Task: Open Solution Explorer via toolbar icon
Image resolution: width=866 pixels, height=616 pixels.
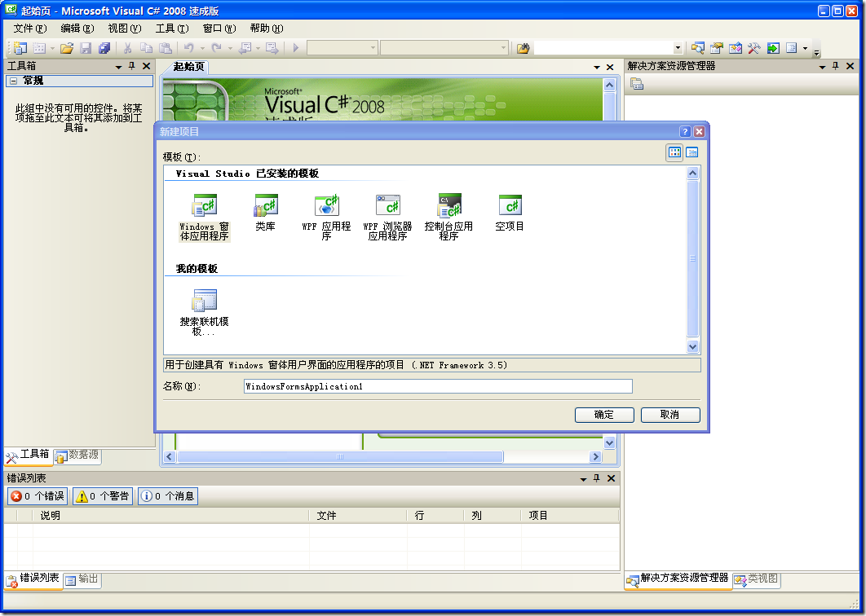Action: (x=697, y=49)
